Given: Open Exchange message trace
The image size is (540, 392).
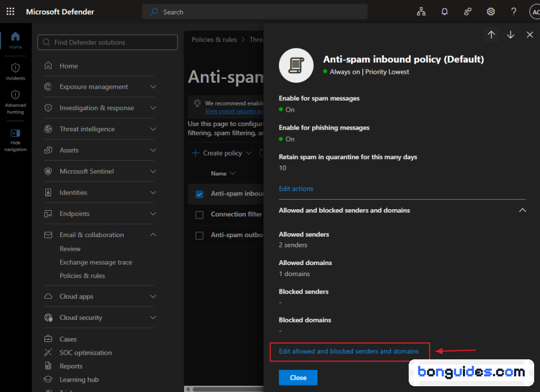Looking at the screenshot, I should (96, 262).
